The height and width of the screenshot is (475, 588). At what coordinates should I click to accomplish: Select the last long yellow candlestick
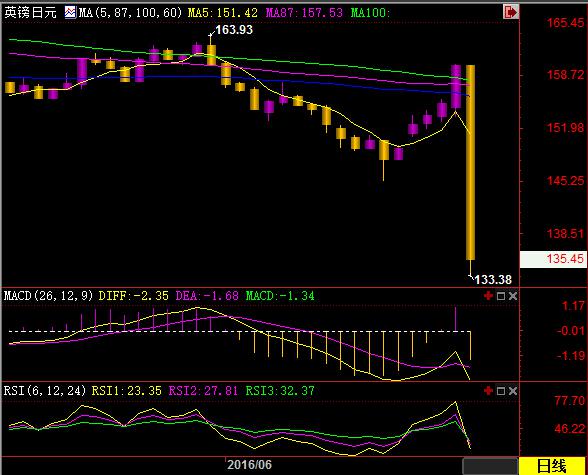tap(470, 162)
